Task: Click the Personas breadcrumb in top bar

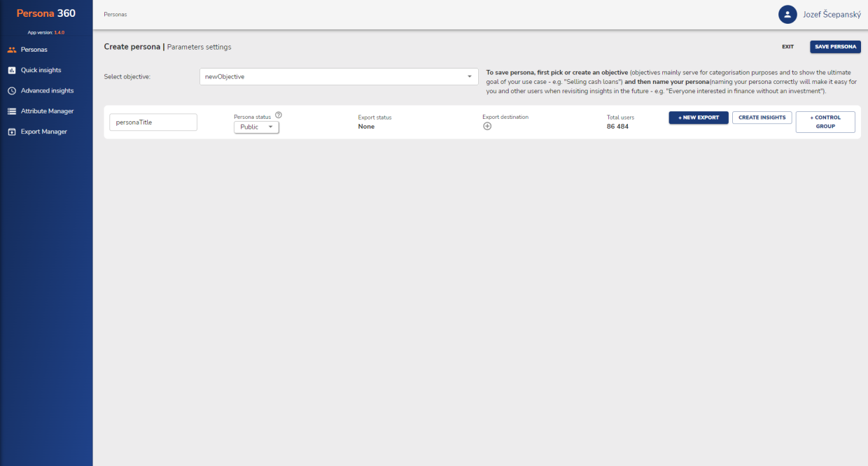Action: pos(115,14)
